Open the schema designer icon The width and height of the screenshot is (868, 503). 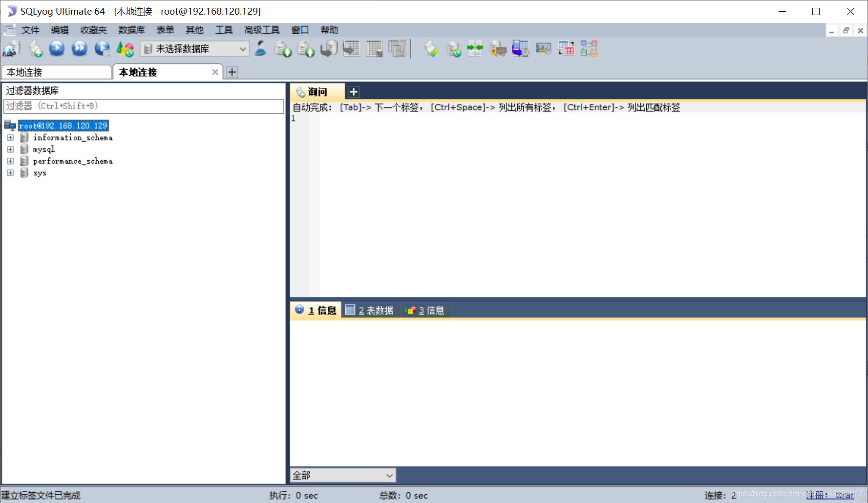(x=589, y=48)
